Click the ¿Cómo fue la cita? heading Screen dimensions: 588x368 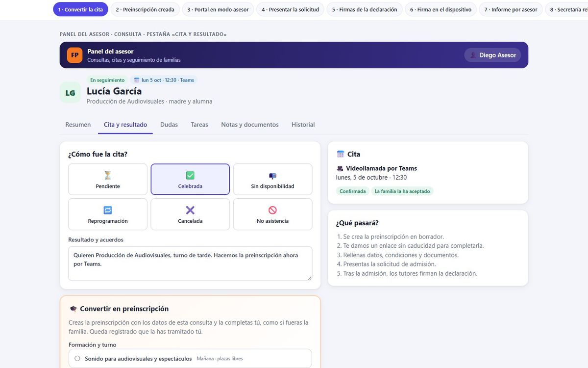pos(98,154)
